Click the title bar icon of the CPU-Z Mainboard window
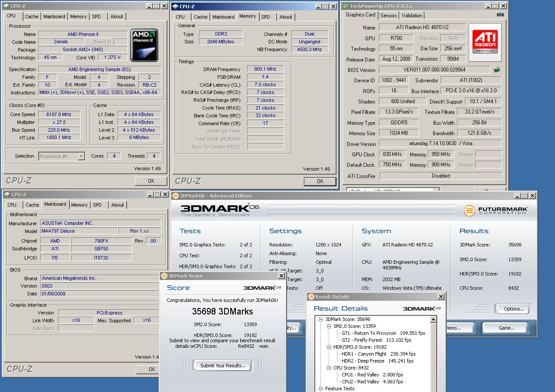The image size is (555, 392). pyautogui.click(x=7, y=194)
